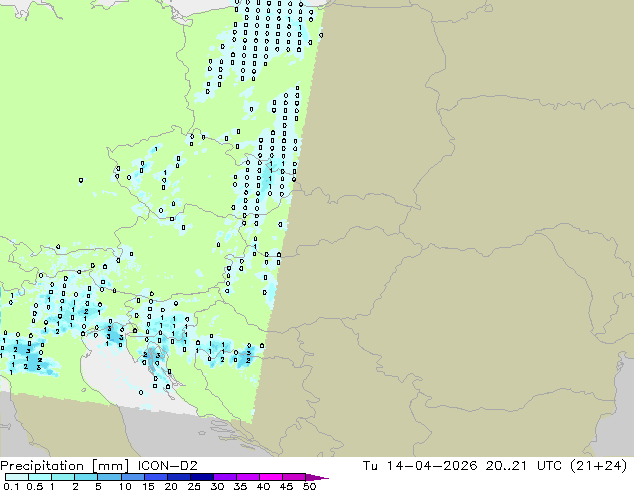The width and height of the screenshot is (634, 490).
Task: Select the 5–10 mm legend color swatch
Action: pos(109,477)
